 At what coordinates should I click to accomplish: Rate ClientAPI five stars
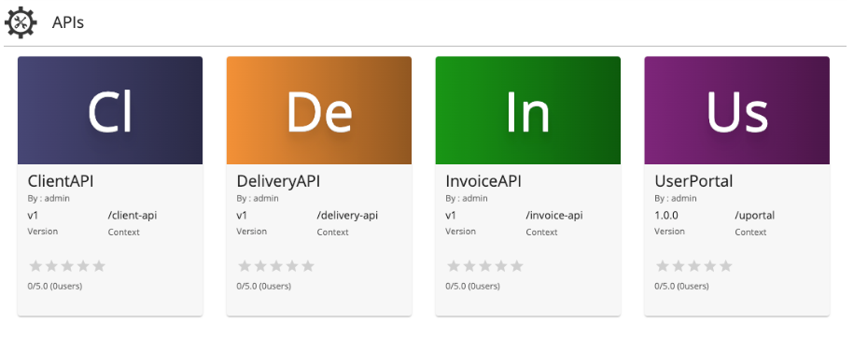pyautogui.click(x=99, y=266)
